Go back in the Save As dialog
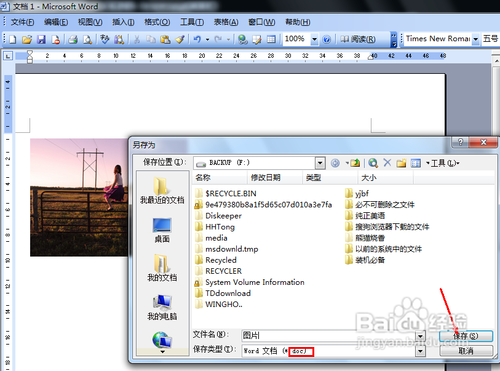 335,163
